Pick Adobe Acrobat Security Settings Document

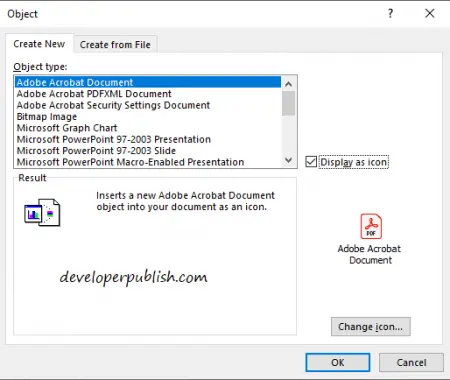click(148, 105)
